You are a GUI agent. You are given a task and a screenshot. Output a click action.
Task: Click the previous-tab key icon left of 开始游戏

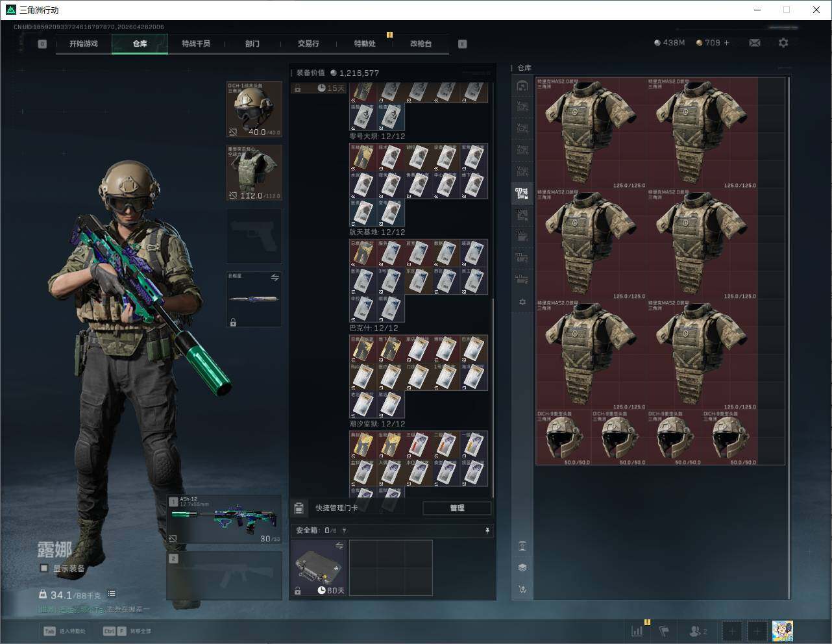click(42, 44)
